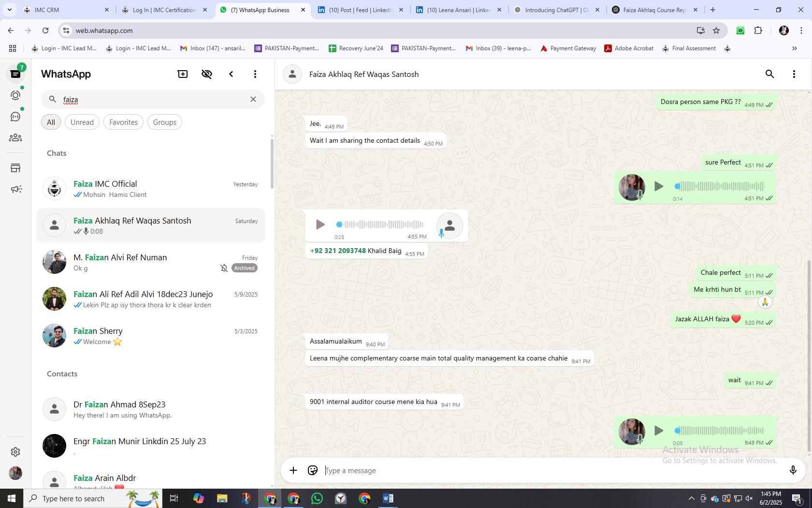
Task: Open Recovery June'24 bookmark
Action: point(356,48)
